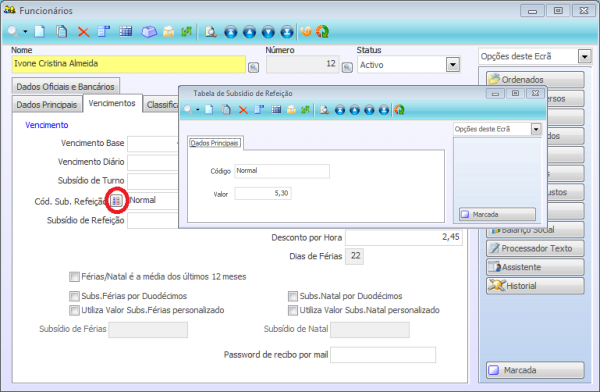Duplicate the record using Funcionários copy icon
The image size is (600, 392).
point(62,32)
